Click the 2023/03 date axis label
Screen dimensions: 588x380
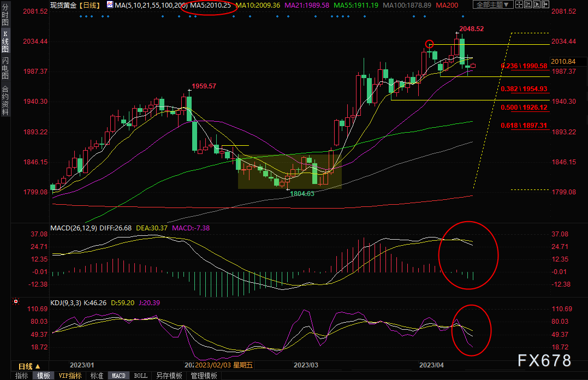(x=306, y=365)
